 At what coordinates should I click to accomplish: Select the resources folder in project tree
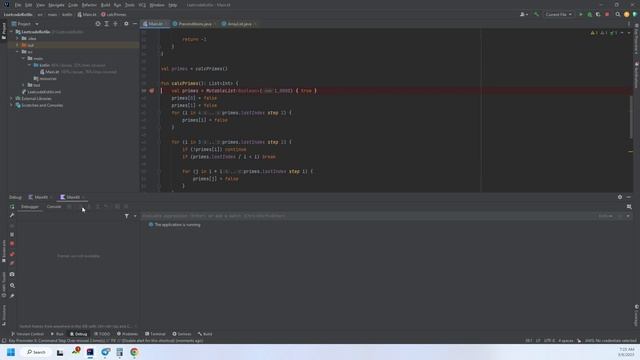point(45,78)
